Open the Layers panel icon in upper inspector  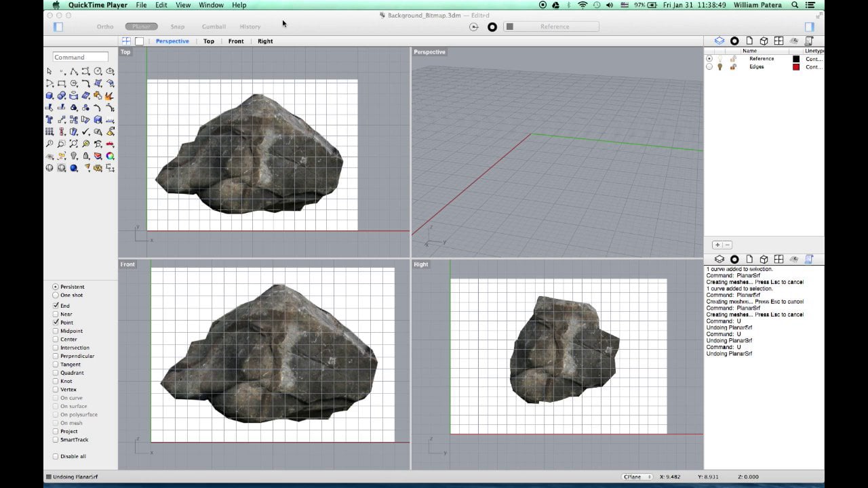[719, 41]
